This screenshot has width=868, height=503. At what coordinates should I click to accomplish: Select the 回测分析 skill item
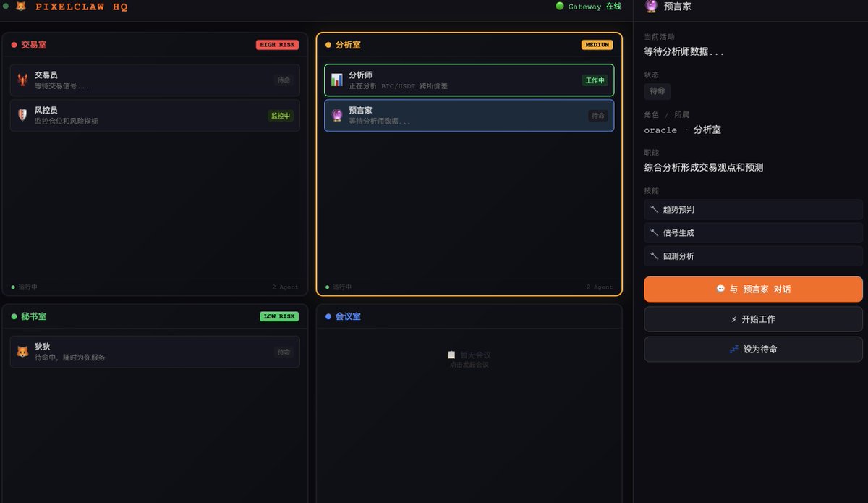(x=753, y=256)
